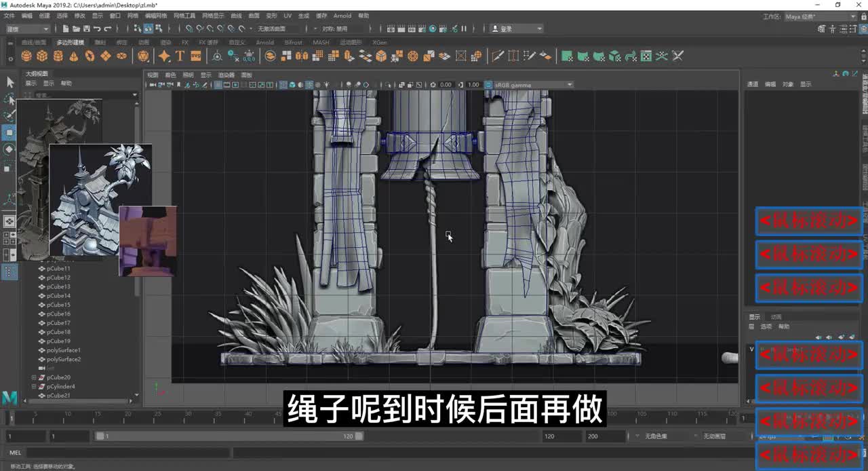This screenshot has height=471, width=868.
Task: Create a polygon cone from the shelf
Action: click(73, 56)
